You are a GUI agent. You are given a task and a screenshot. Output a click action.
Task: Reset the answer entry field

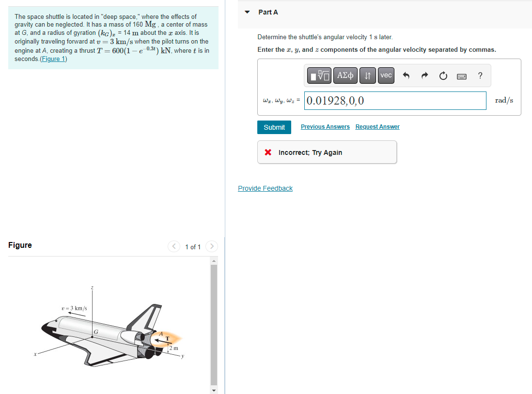tap(443, 75)
